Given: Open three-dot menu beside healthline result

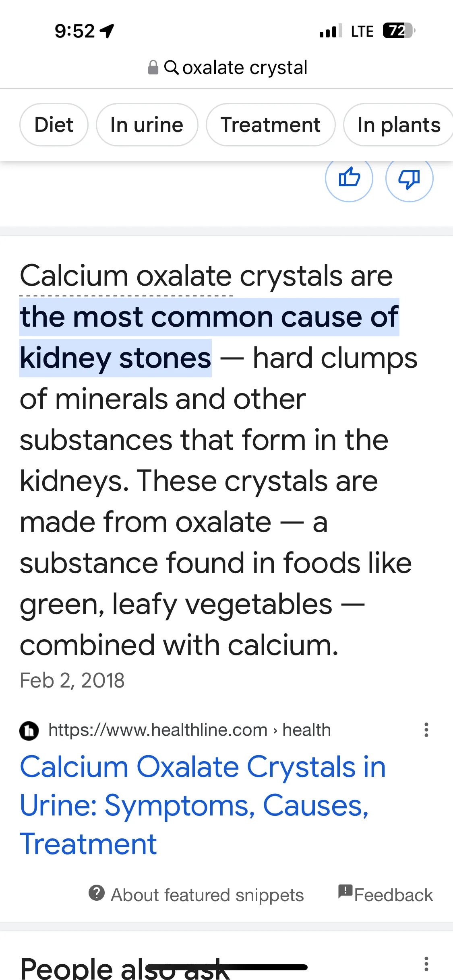Looking at the screenshot, I should 426,730.
